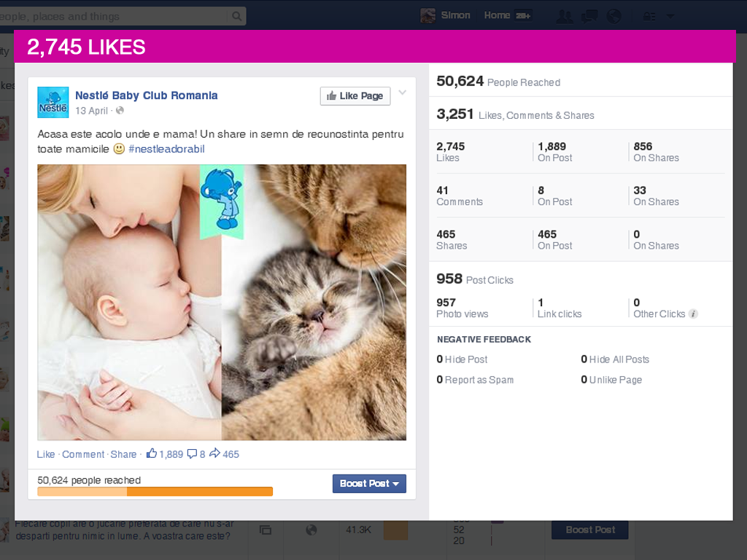Screen dimensions: 747x560
Task: Click '958 Post Clicks' heading
Action: point(475,279)
